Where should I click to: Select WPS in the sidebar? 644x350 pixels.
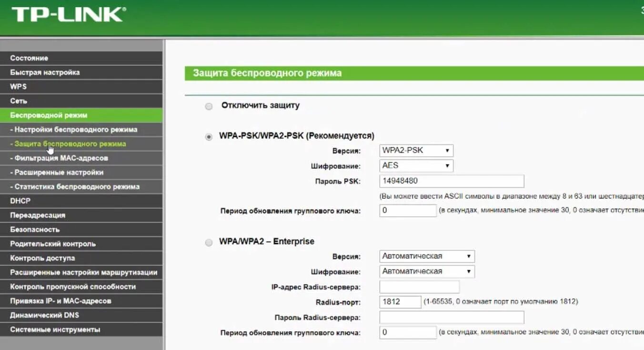(x=81, y=87)
